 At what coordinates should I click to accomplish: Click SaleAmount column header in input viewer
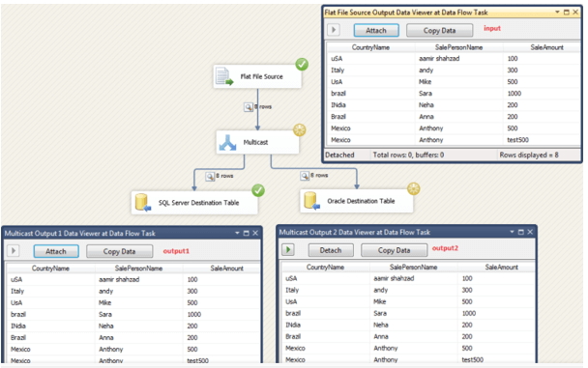[x=542, y=47]
